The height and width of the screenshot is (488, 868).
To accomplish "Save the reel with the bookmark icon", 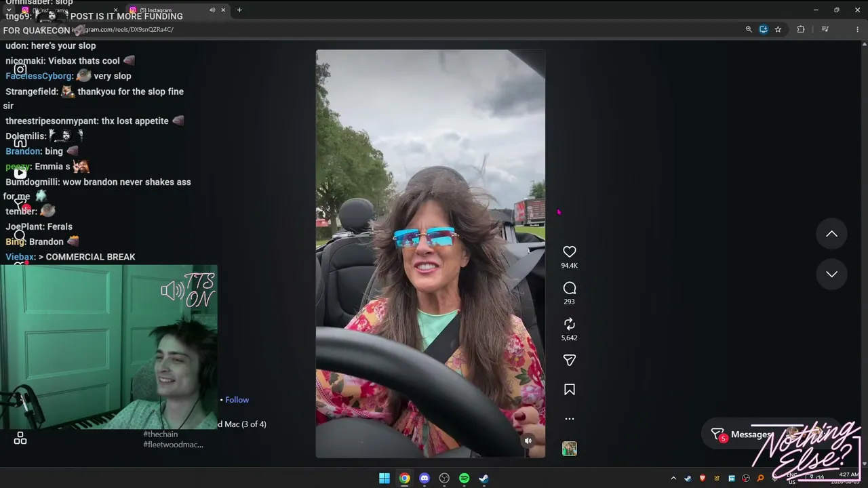I will click(x=569, y=390).
